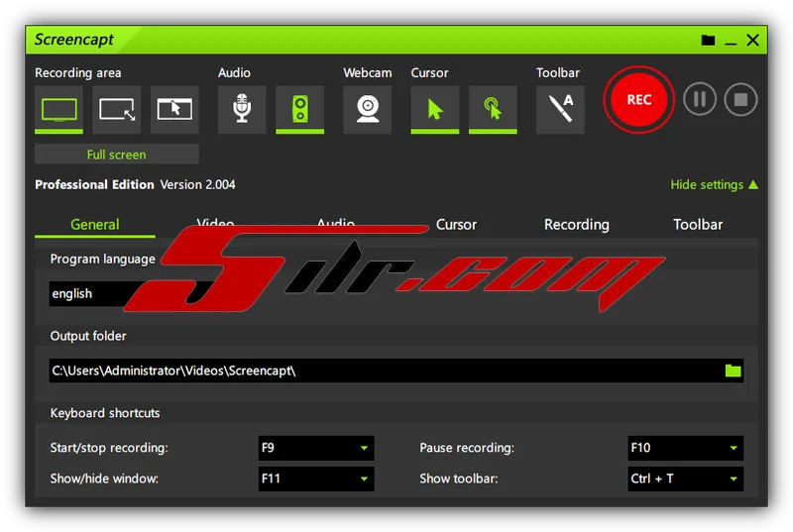Viewport: 793px width, 532px height.
Task: Close the Screencapt window
Action: click(x=753, y=40)
